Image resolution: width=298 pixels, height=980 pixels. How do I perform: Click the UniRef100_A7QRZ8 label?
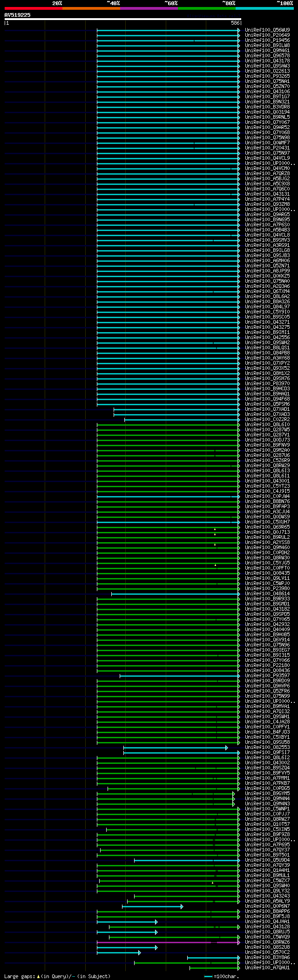tap(267, 173)
